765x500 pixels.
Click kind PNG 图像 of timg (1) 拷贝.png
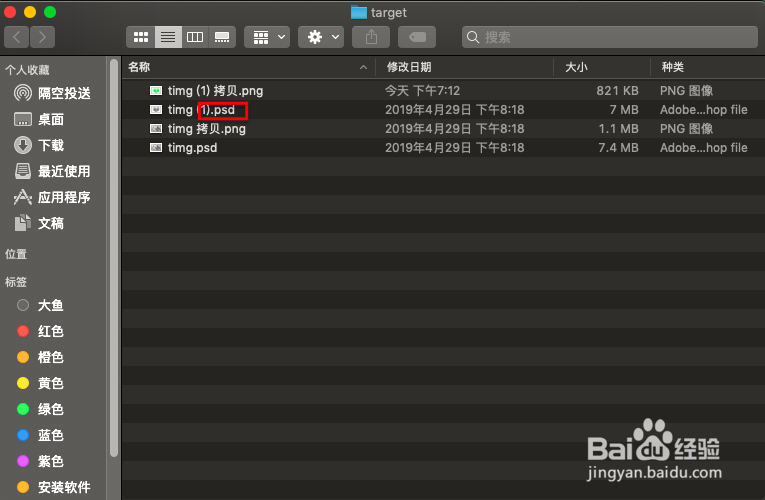click(686, 91)
